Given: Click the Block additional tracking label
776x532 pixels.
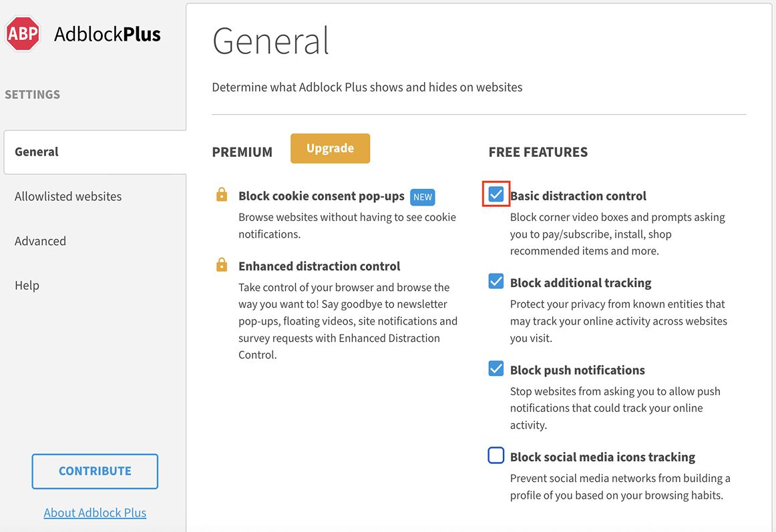Looking at the screenshot, I should click(580, 282).
